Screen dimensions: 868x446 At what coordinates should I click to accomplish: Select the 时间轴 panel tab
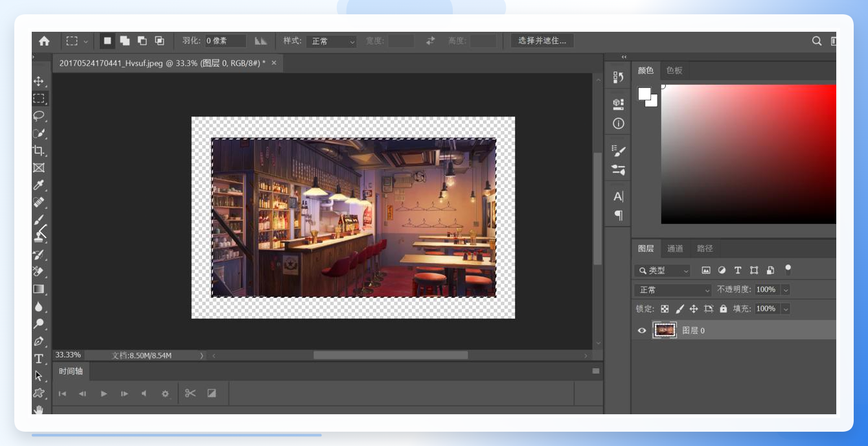pos(71,371)
